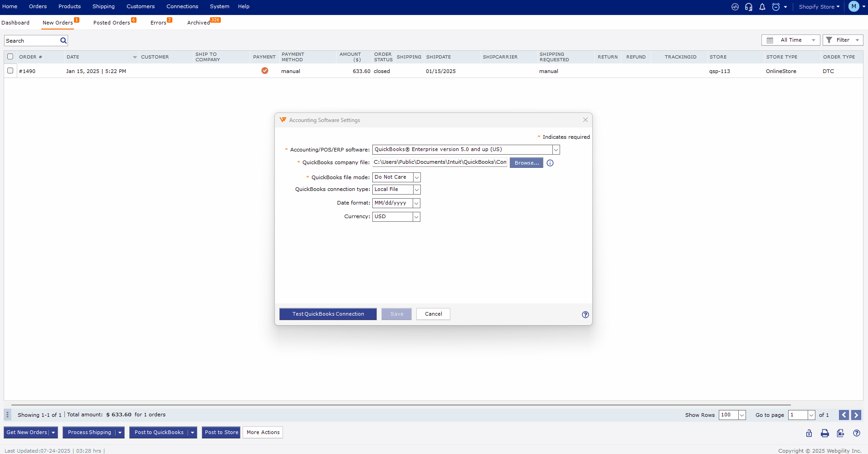
Task: Open the Connections menu
Action: tap(182, 6)
